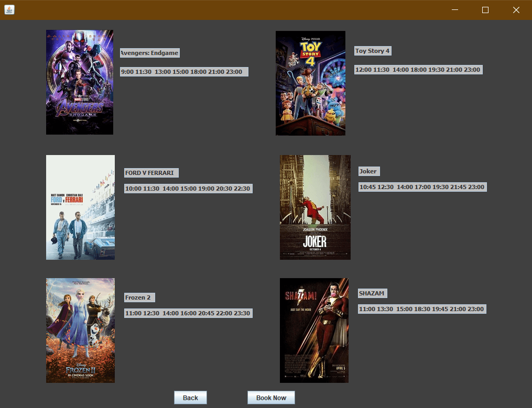Click the 'FORD V FERRARI' title label
Viewport: 532px width, 408px height.
[x=151, y=173]
